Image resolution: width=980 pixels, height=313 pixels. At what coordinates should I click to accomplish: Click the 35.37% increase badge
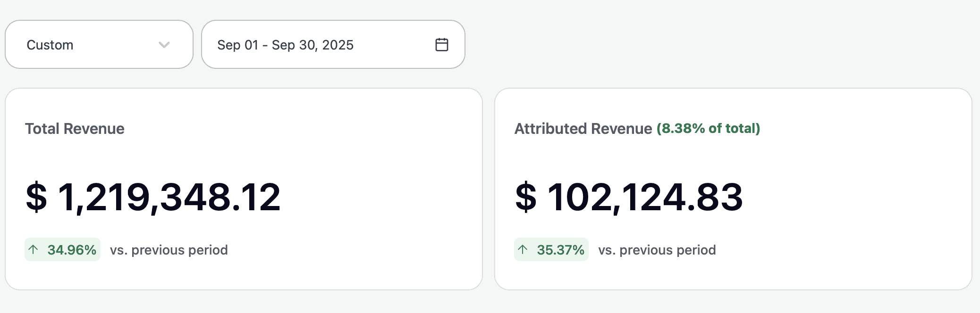(551, 249)
